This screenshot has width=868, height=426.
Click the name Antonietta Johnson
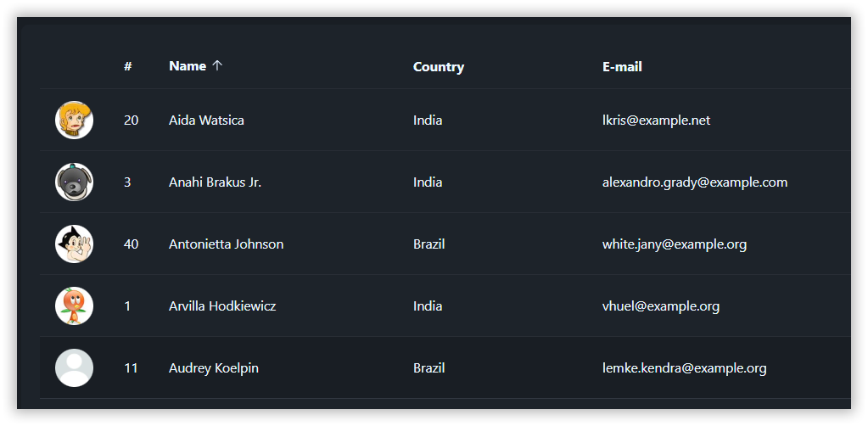point(226,244)
